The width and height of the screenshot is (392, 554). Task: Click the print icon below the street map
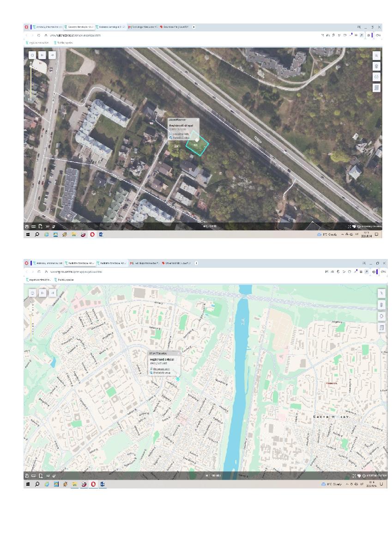(27, 475)
